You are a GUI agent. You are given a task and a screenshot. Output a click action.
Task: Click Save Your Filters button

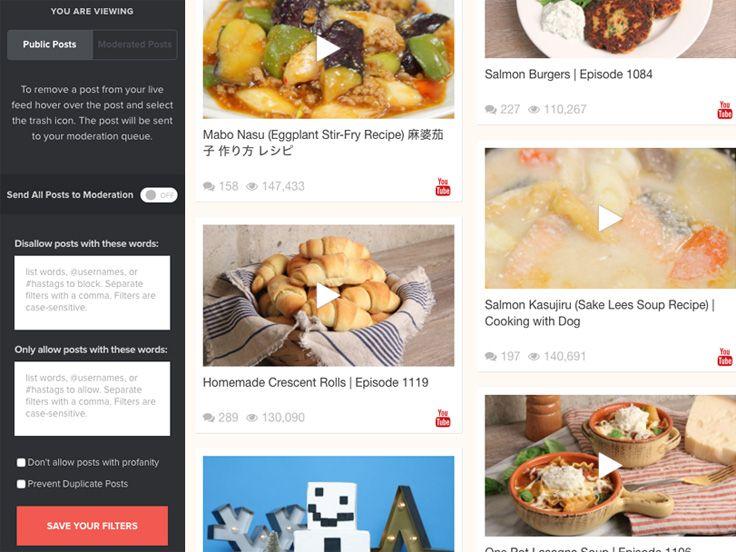[92, 526]
